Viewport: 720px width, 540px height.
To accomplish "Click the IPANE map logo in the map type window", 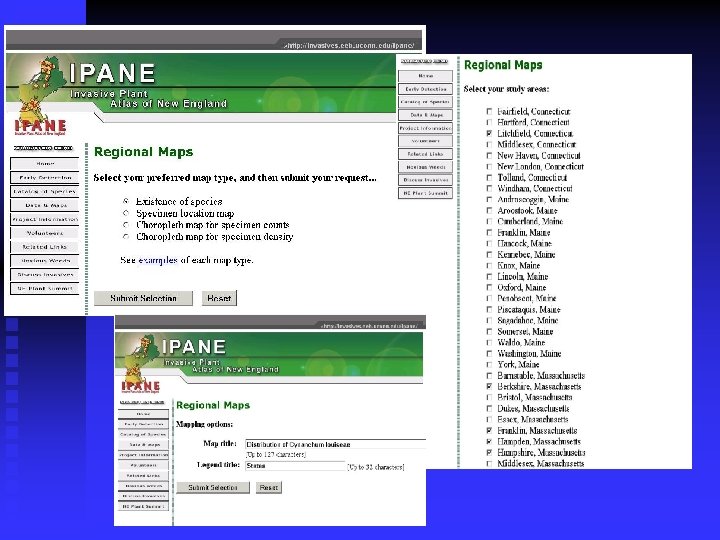I will coord(41,96).
